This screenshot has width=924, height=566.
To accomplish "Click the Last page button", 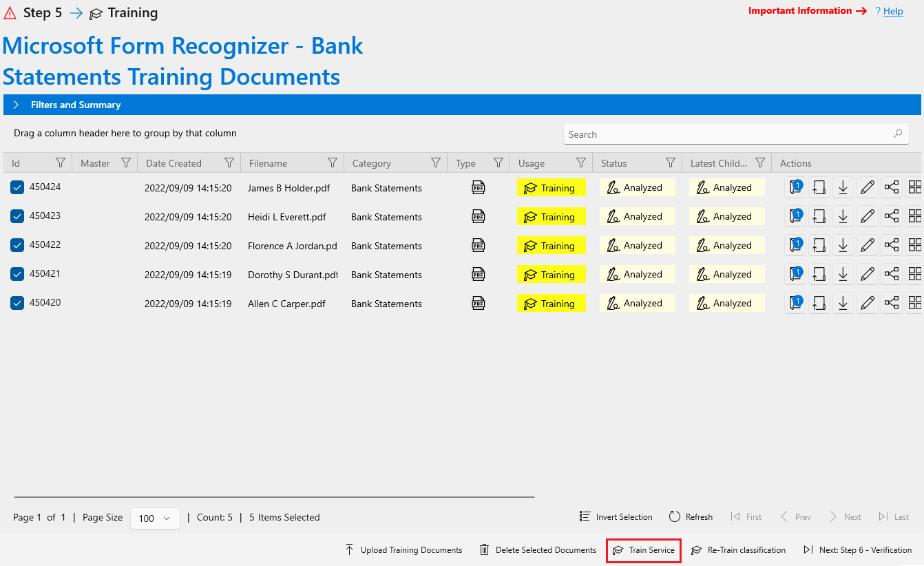I will (x=894, y=517).
